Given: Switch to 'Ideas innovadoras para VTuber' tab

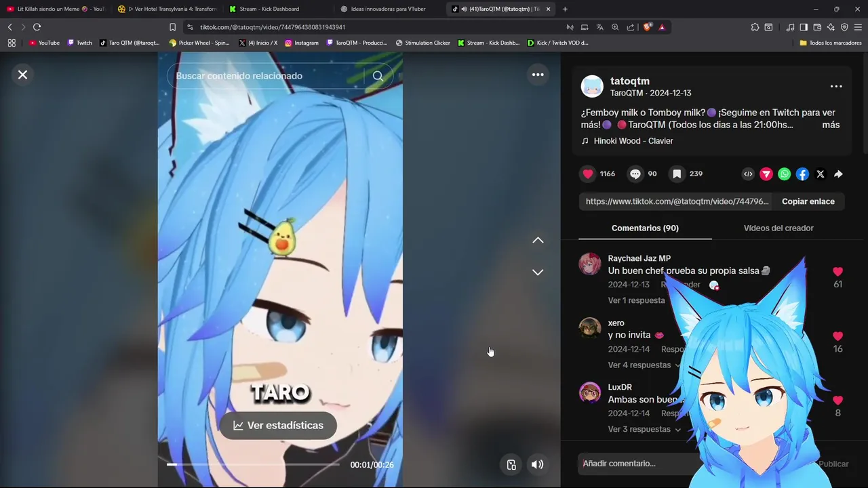Looking at the screenshot, I should point(389,9).
